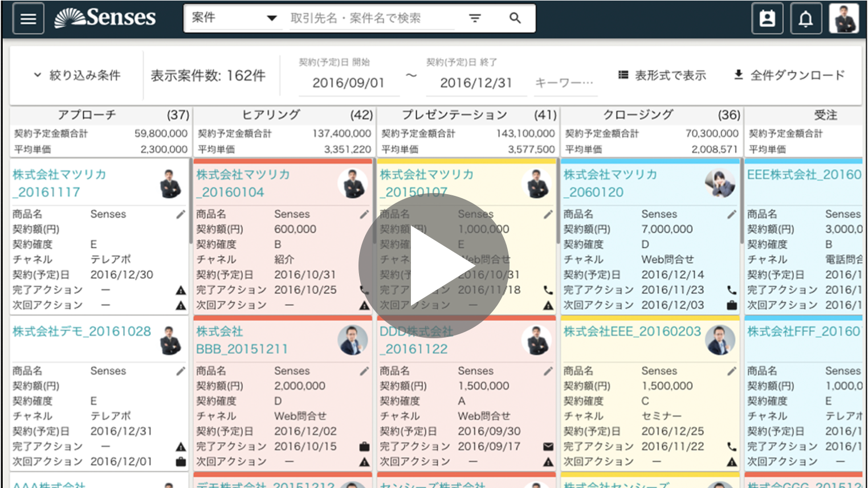The image size is (868, 488).
Task: Click owner avatar on 株式会社マツリカ_2060120 card
Action: click(x=720, y=183)
